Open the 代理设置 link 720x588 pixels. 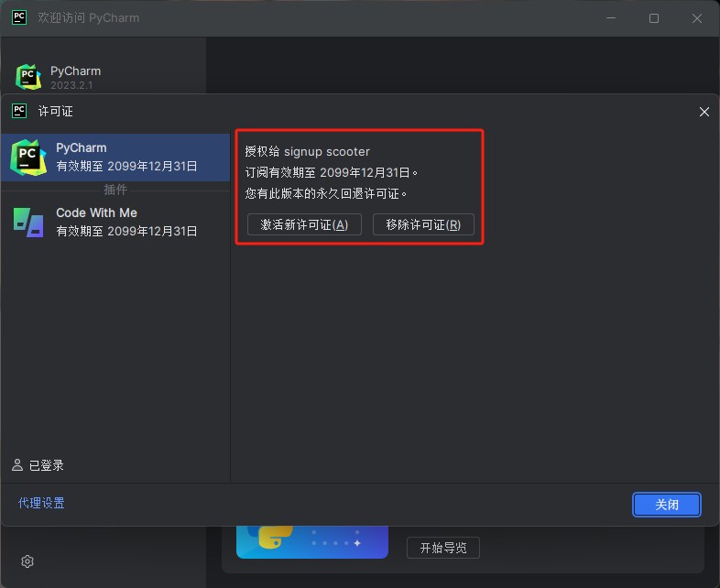[x=41, y=503]
